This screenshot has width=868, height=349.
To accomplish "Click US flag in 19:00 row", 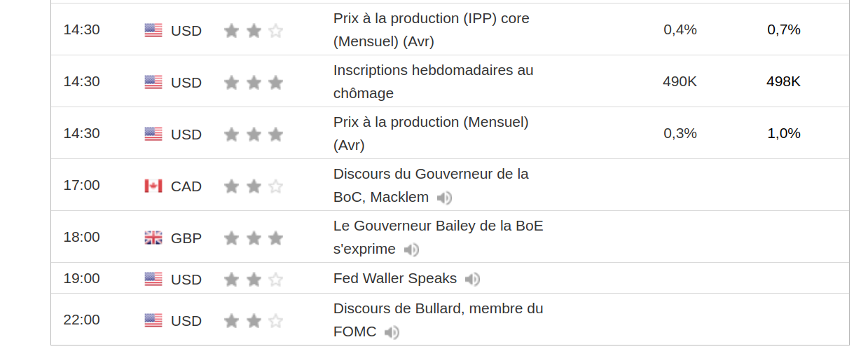I will [153, 279].
